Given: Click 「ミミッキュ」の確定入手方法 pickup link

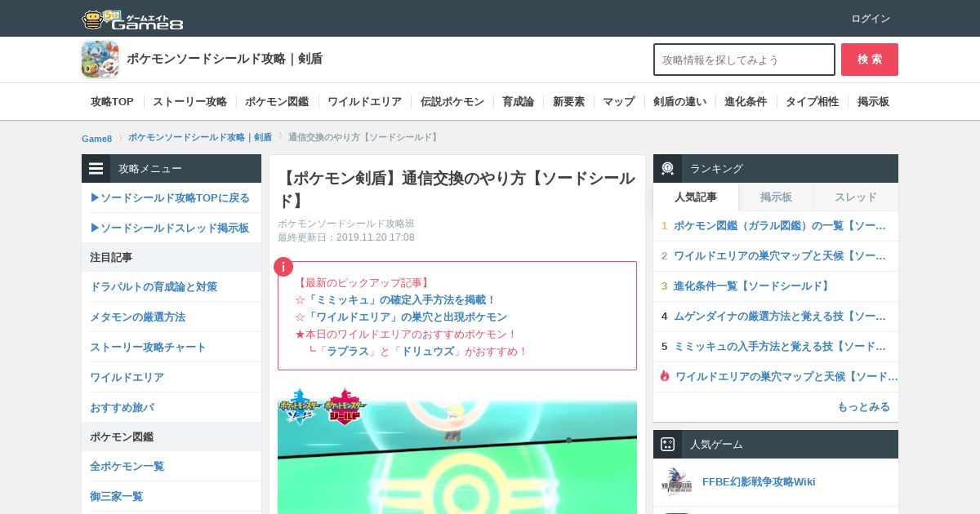Looking at the screenshot, I should 401,299.
